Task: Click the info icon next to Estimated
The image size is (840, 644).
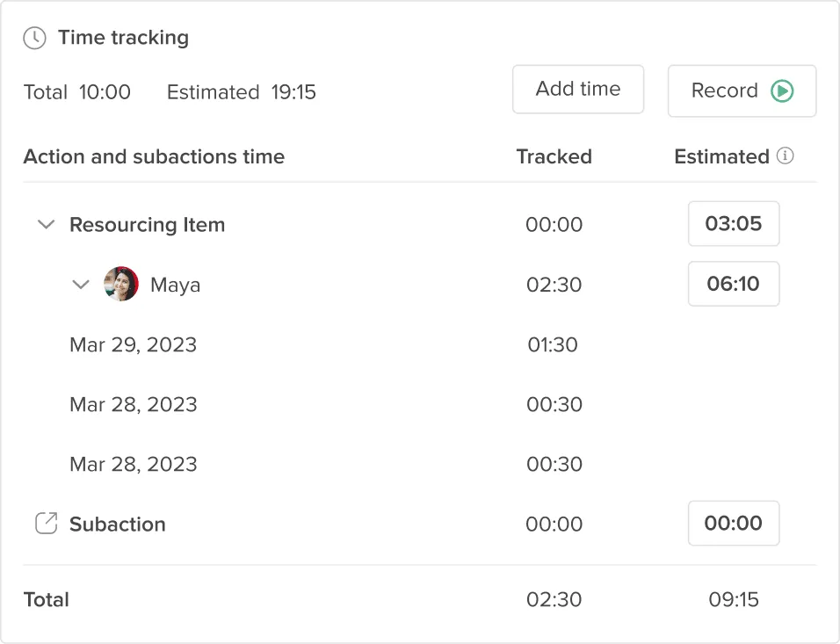Action: tap(786, 156)
